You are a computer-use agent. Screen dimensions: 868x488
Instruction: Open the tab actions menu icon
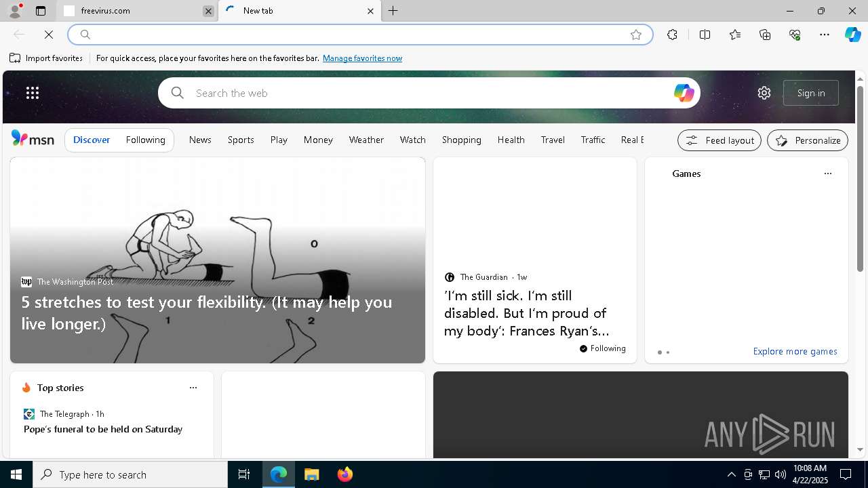(41, 11)
